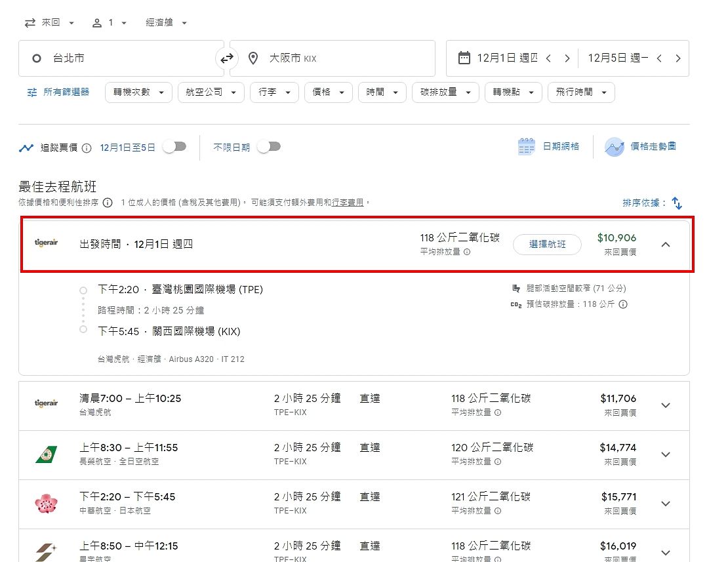Toggle price tracking for 12月1日至5日
Image resolution: width=728 pixels, height=562 pixels.
(x=174, y=147)
